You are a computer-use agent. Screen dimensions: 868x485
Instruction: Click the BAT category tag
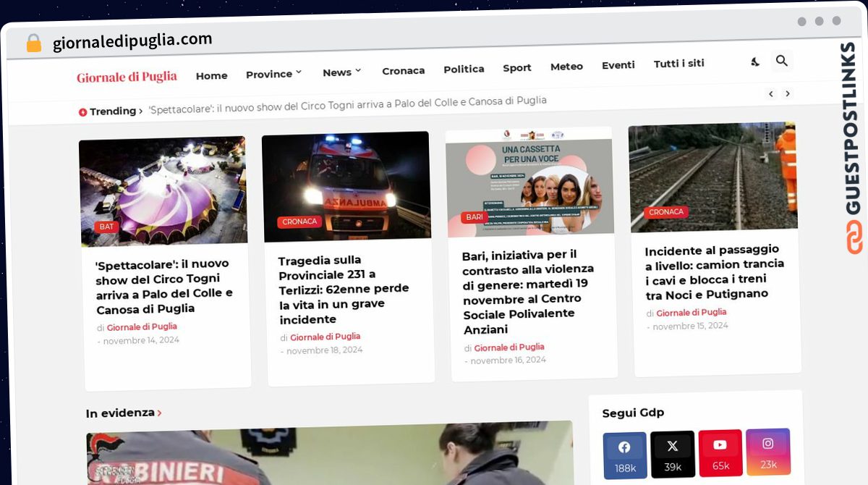click(x=106, y=227)
